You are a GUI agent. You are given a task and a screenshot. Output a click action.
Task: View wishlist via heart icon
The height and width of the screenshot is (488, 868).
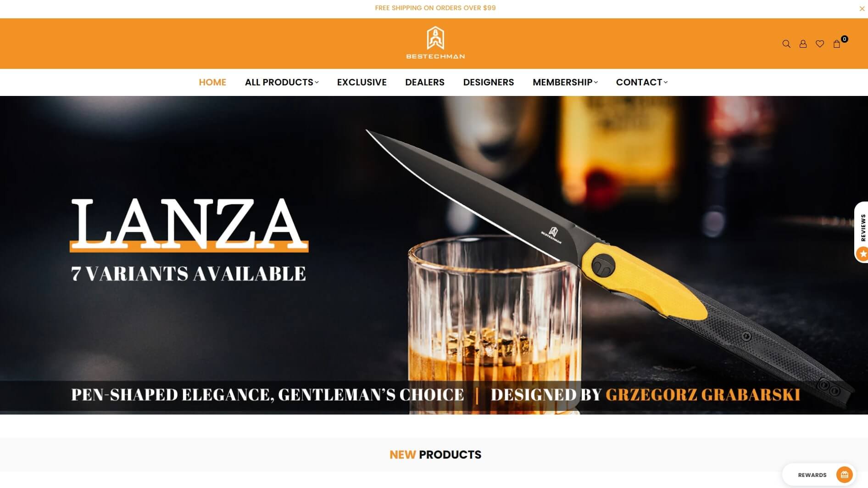coord(820,44)
